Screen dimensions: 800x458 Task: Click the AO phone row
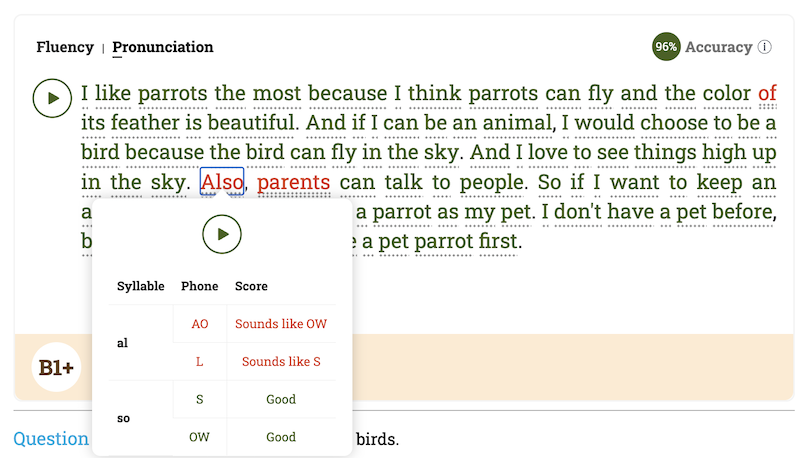point(199,324)
